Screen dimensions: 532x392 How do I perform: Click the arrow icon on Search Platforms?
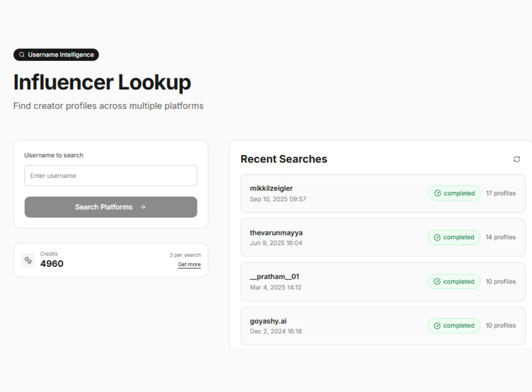143,207
